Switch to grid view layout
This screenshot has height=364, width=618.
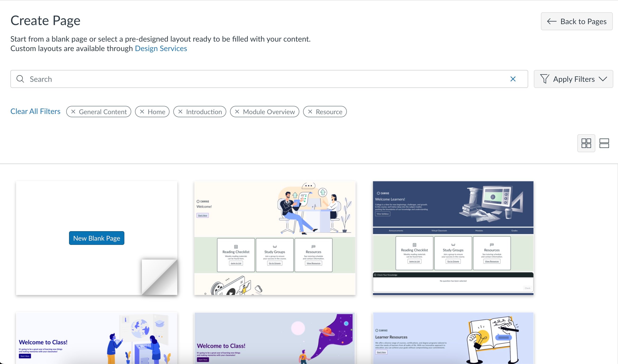[x=586, y=143]
